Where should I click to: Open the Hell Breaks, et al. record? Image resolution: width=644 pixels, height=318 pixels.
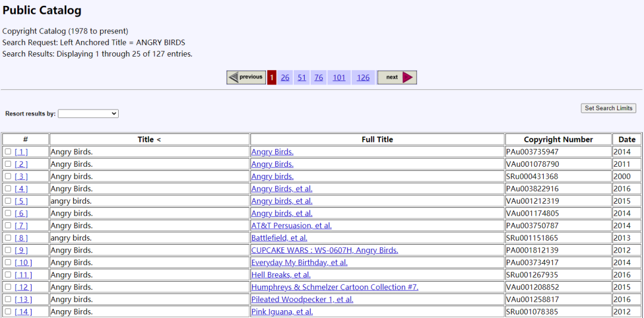(281, 275)
